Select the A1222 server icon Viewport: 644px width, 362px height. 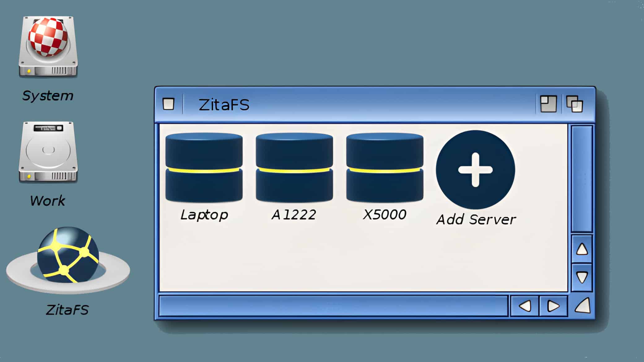(294, 168)
